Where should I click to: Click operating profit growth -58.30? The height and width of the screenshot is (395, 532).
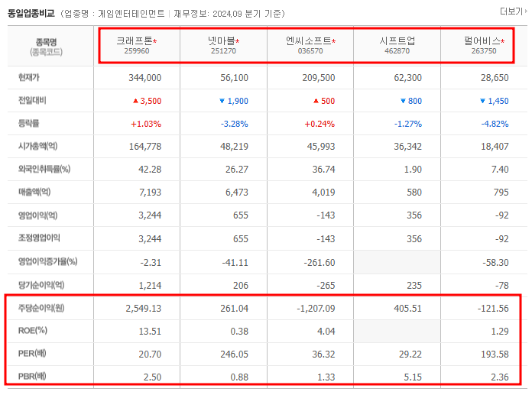click(496, 263)
